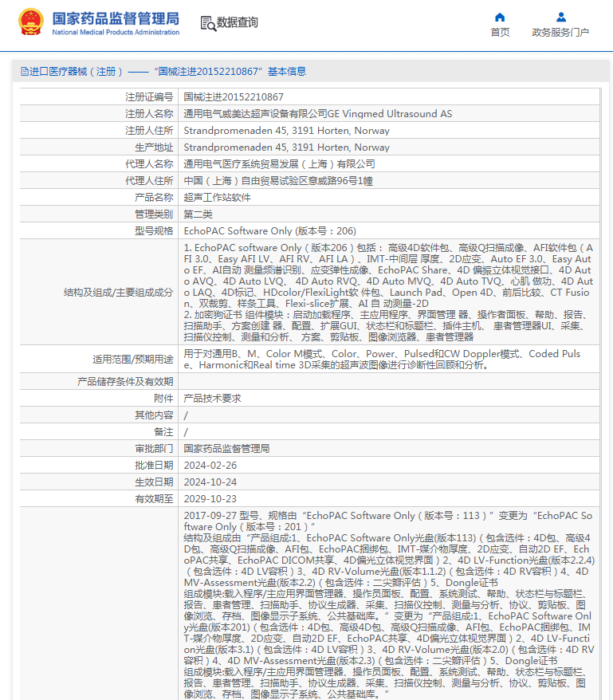
Task: Click the 型号规格 label
Action: tap(154, 230)
